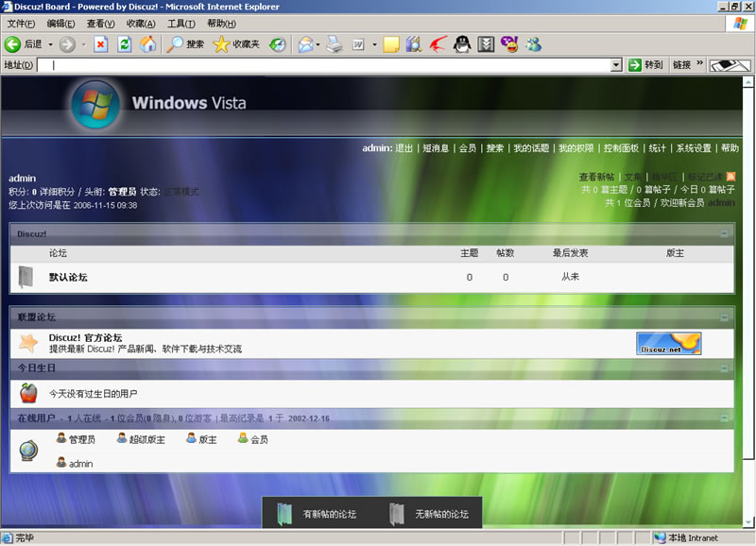The width and height of the screenshot is (756, 546).
Task: Click the Back arrow button
Action: pos(12,44)
